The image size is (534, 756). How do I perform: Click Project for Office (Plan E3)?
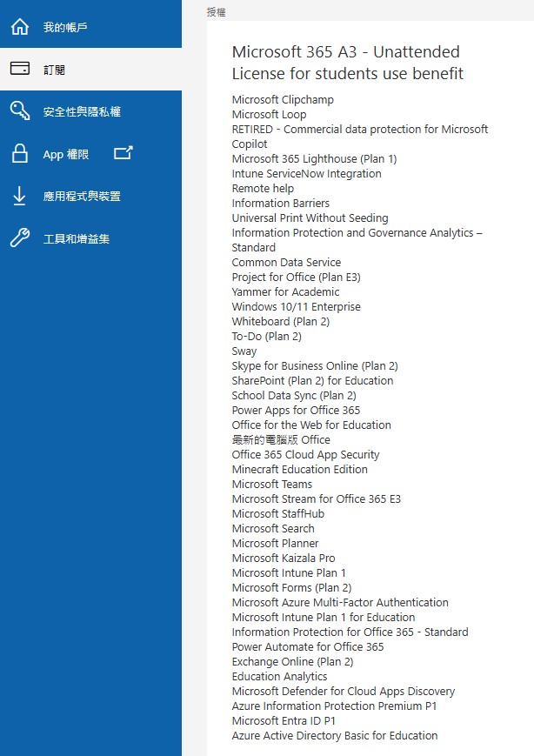click(296, 278)
